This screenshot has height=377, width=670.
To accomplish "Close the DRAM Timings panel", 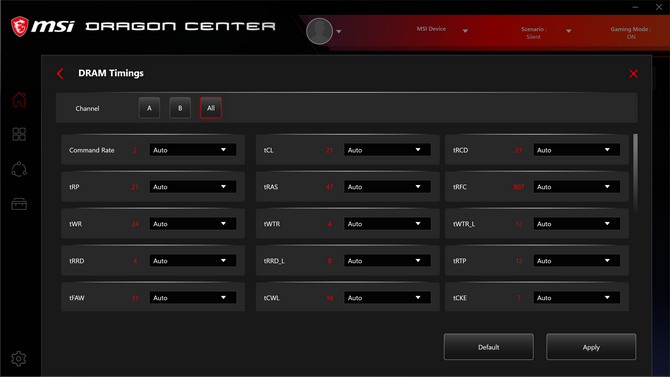I will tap(633, 74).
